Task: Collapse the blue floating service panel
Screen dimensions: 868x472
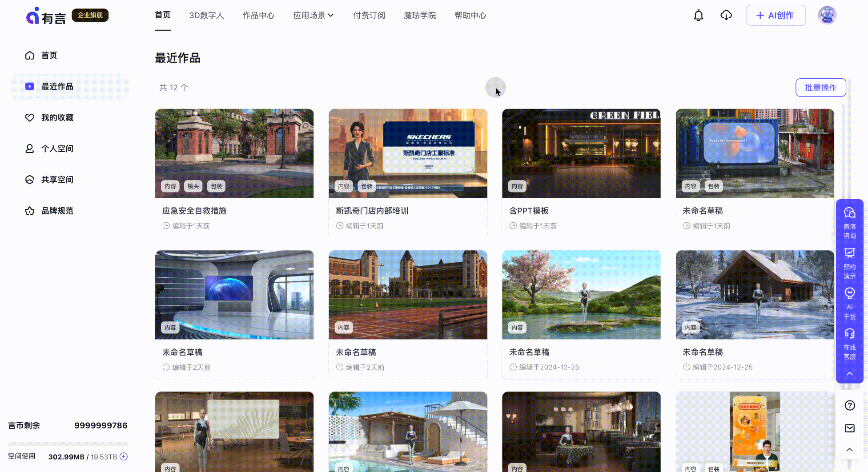Action: pos(850,374)
